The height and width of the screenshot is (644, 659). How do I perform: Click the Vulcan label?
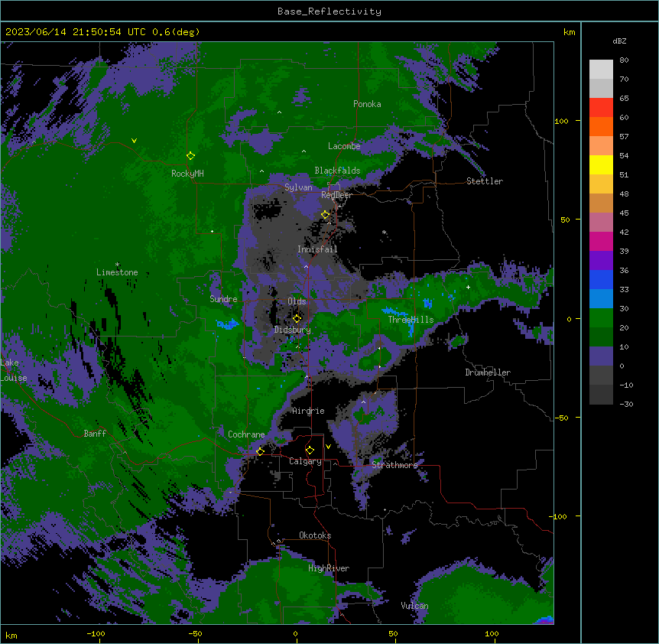point(415,606)
